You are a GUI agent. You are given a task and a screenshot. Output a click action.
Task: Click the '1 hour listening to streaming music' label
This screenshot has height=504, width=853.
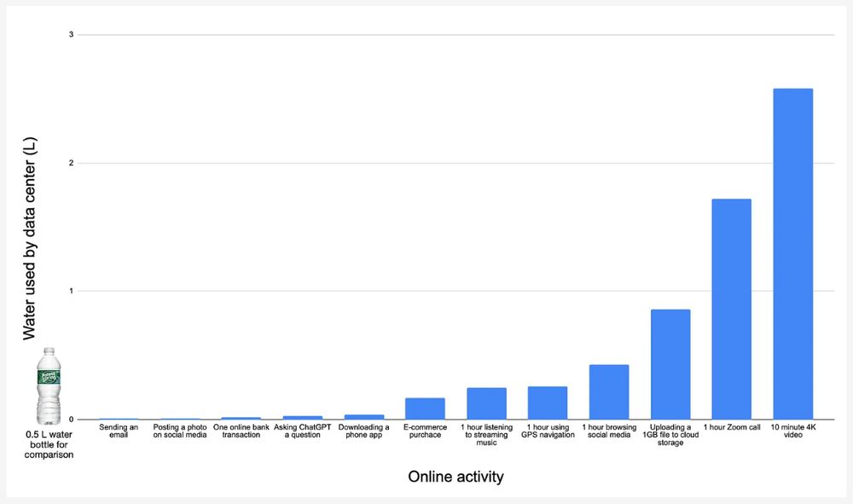pyautogui.click(x=486, y=435)
